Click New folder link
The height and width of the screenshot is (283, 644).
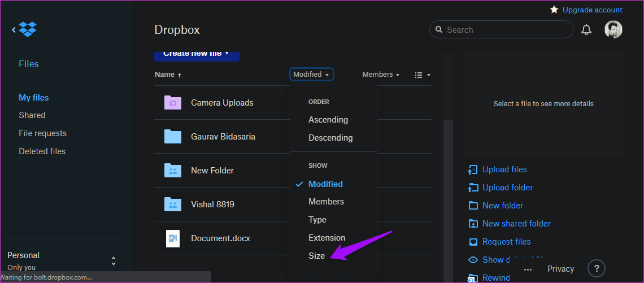coord(503,206)
